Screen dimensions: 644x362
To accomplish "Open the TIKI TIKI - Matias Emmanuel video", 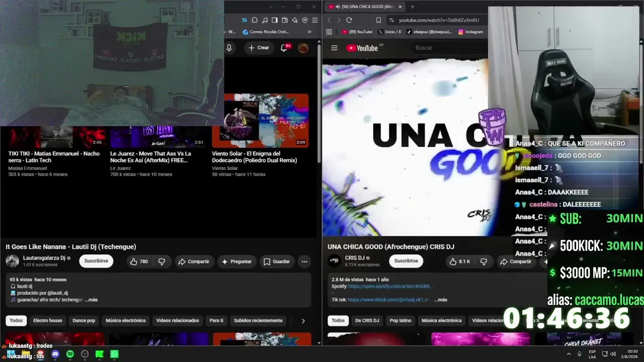I will [x=54, y=157].
